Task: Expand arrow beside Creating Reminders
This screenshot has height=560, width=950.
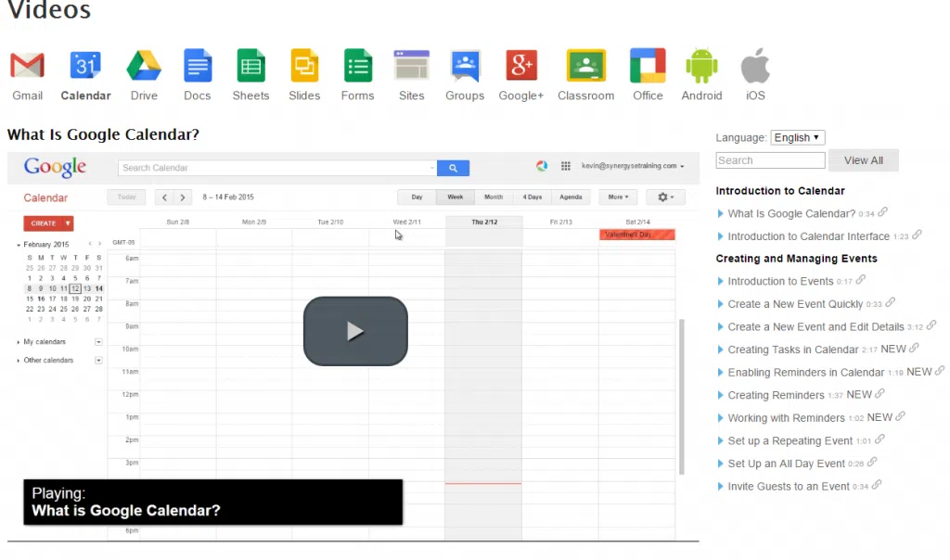Action: 720,395
